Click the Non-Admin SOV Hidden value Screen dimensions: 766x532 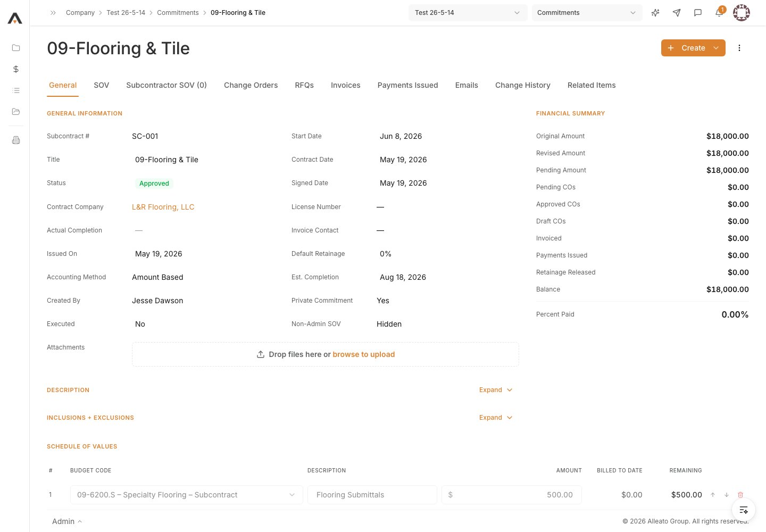[389, 324]
